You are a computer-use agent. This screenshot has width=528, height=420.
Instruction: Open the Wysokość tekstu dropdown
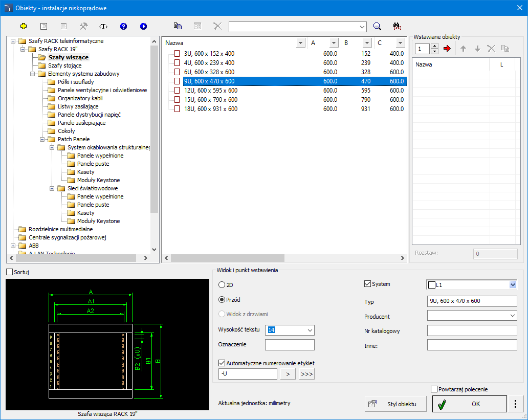pyautogui.click(x=310, y=330)
